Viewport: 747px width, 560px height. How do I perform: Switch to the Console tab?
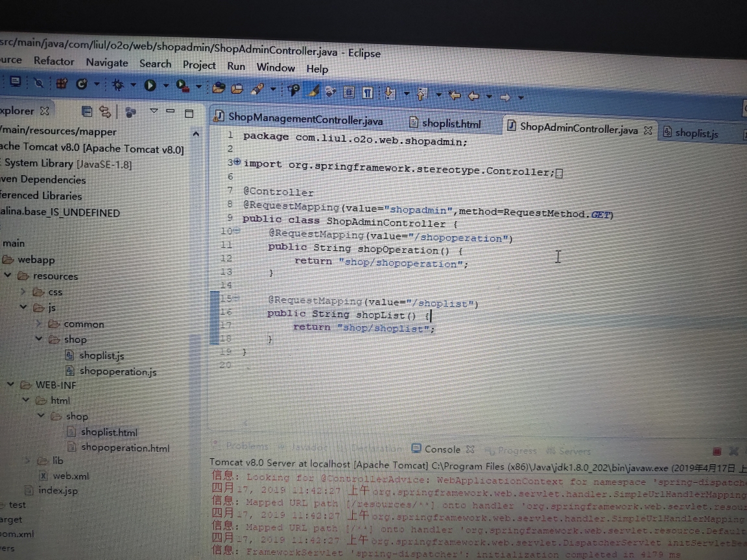pyautogui.click(x=437, y=449)
